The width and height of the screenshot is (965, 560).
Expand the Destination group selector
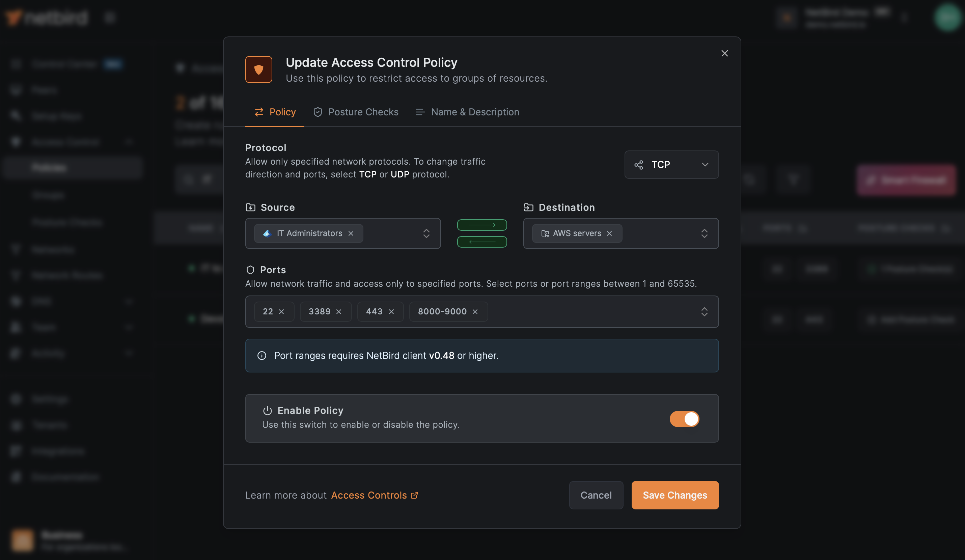click(x=704, y=233)
